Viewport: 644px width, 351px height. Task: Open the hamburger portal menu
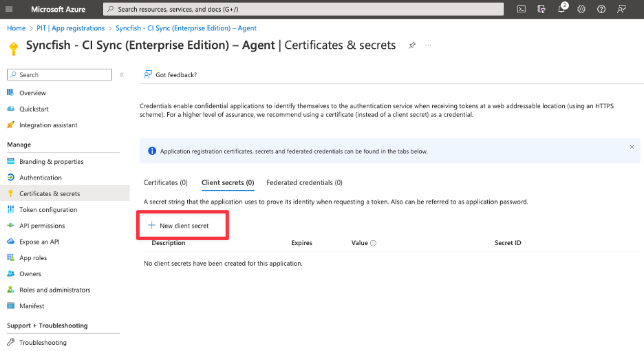(x=9, y=9)
